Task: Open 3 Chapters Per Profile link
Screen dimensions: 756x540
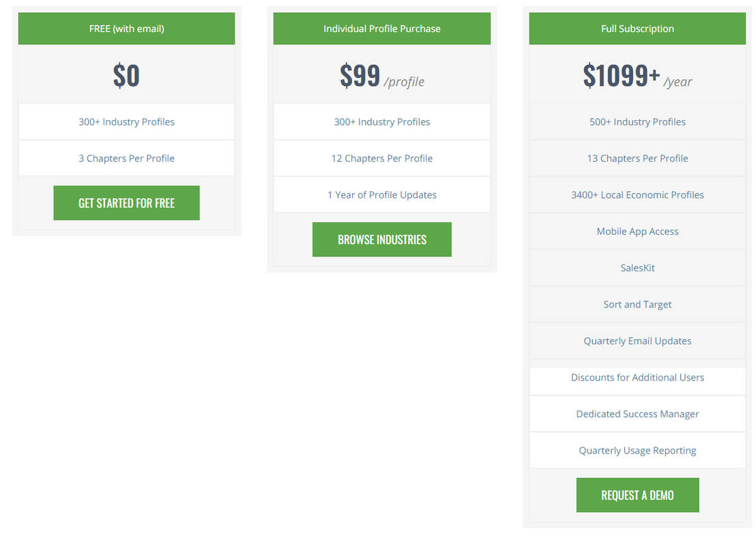Action: [x=126, y=157]
